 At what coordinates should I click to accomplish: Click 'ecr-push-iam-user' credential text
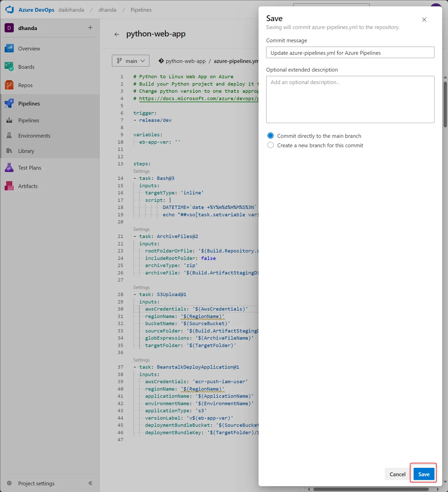point(220,381)
